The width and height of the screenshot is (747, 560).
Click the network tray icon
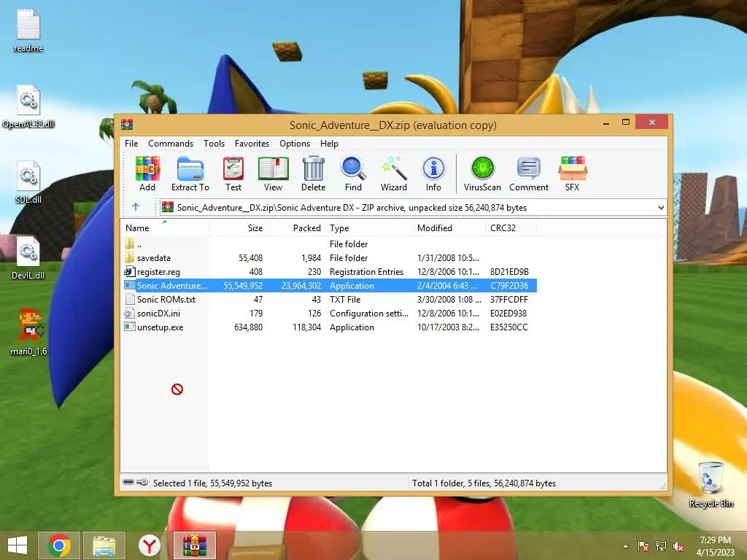[x=661, y=546]
